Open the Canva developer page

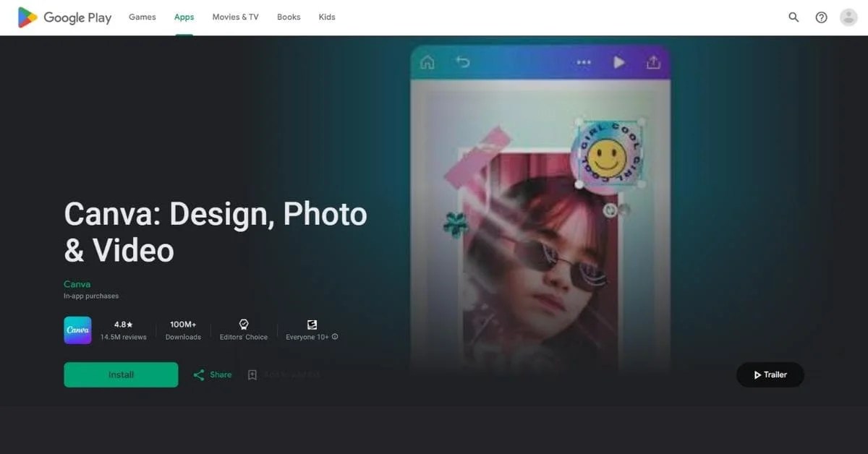tap(77, 283)
